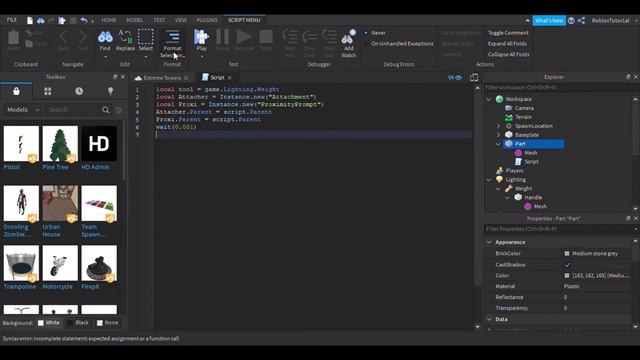Collapse the ribbon with the up arrow
640x360 pixels.
(527, 20)
